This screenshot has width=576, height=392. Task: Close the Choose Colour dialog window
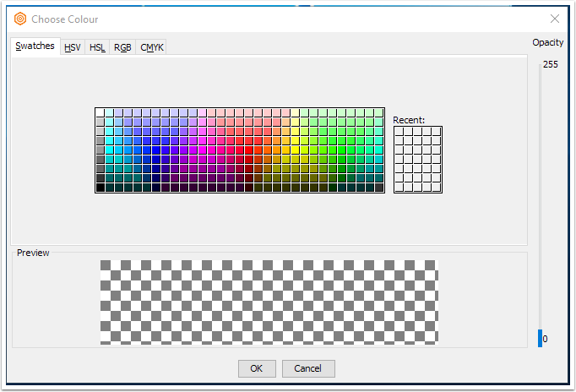click(555, 19)
